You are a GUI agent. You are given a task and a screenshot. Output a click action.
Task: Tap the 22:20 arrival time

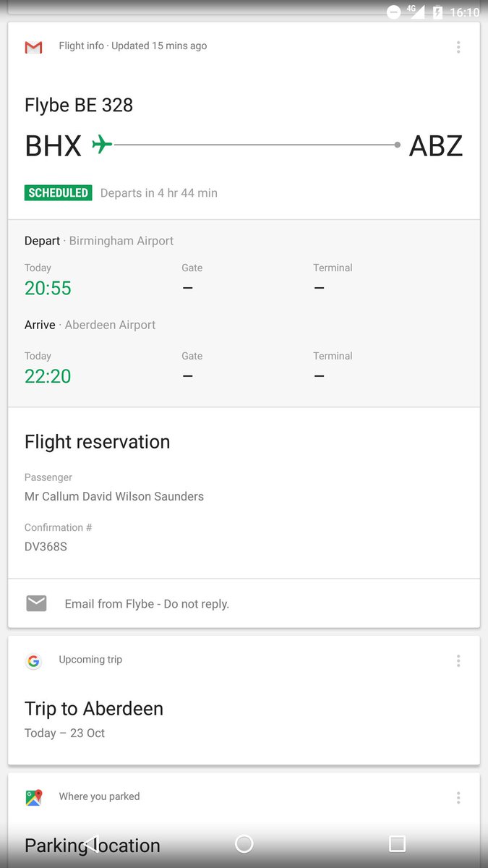pyautogui.click(x=48, y=376)
